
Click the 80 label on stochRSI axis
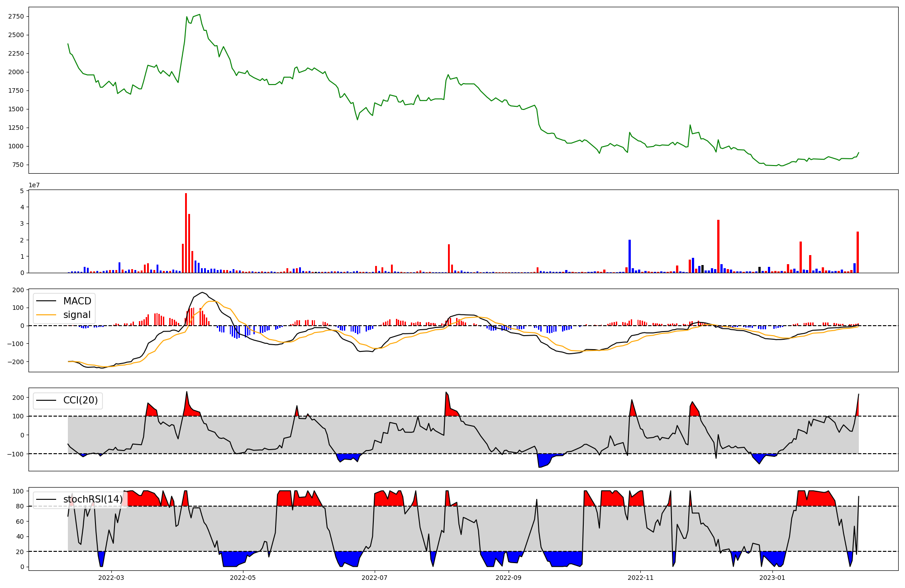coord(20,506)
